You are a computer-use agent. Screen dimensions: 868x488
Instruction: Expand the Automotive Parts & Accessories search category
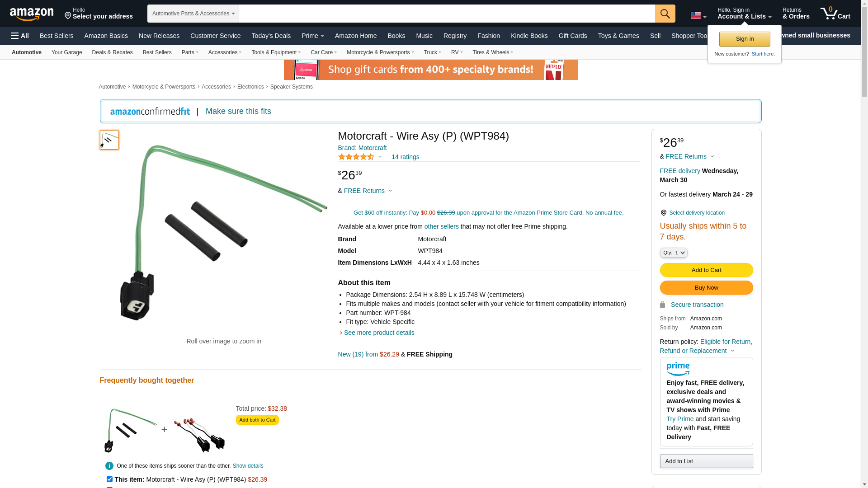coord(193,14)
